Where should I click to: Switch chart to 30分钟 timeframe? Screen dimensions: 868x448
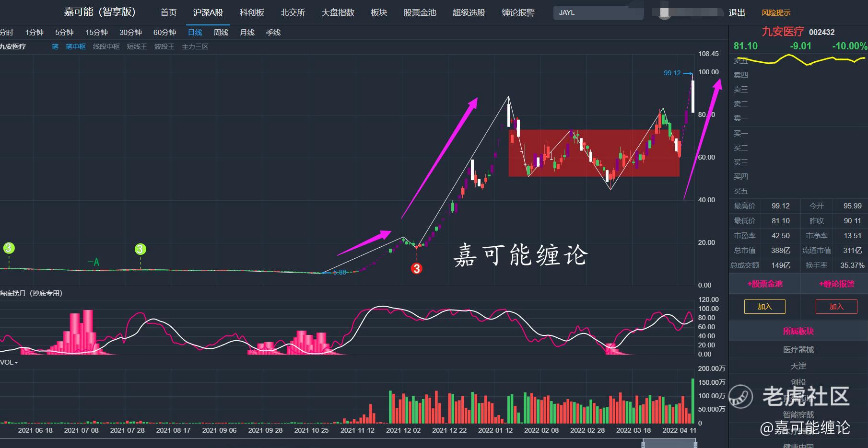[x=130, y=33]
